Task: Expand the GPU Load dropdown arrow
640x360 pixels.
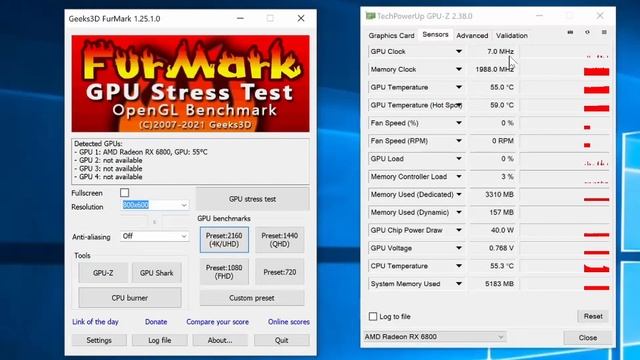Action: [x=459, y=159]
